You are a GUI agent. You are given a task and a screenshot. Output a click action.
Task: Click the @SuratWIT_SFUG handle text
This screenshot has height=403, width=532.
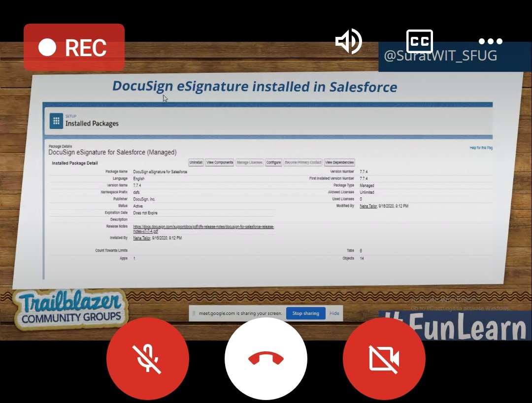pyautogui.click(x=440, y=56)
